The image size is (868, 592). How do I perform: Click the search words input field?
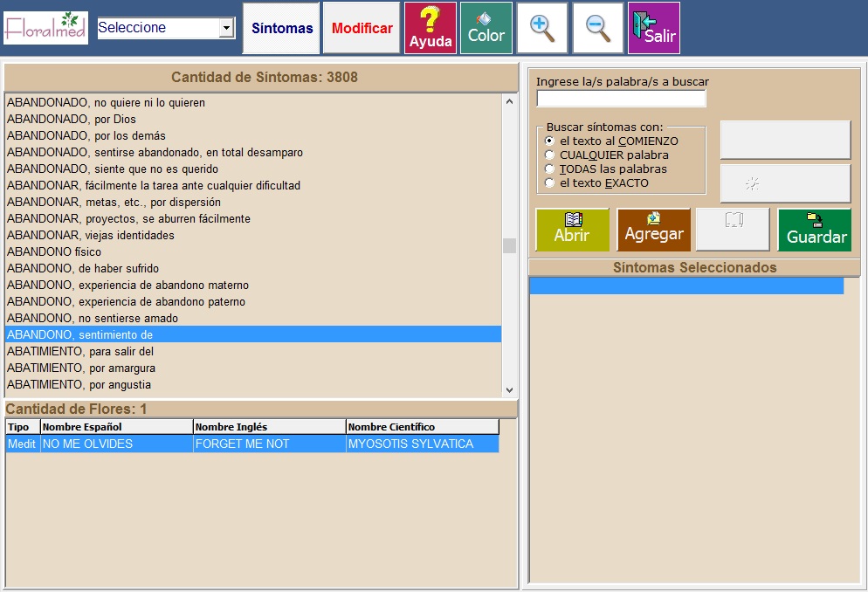[621, 99]
